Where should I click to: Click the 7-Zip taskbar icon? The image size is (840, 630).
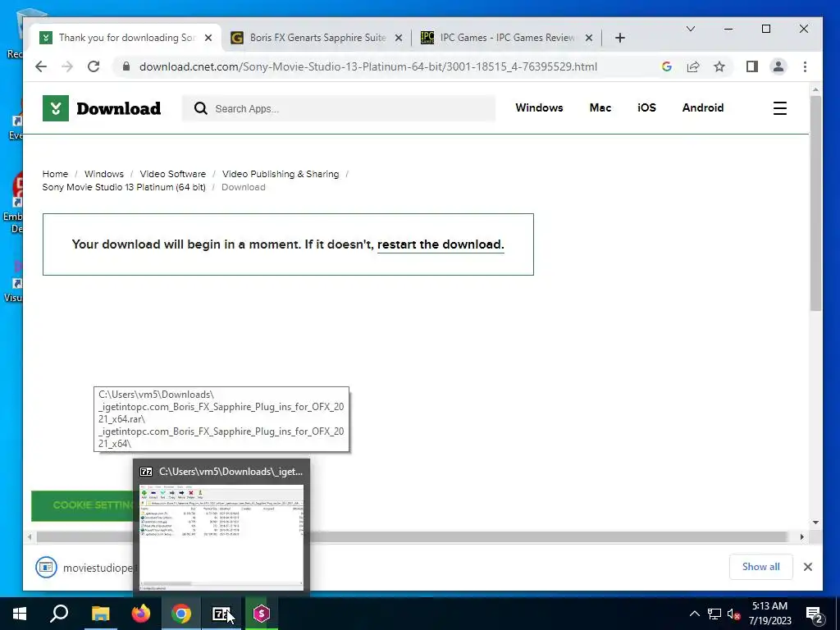tap(221, 614)
